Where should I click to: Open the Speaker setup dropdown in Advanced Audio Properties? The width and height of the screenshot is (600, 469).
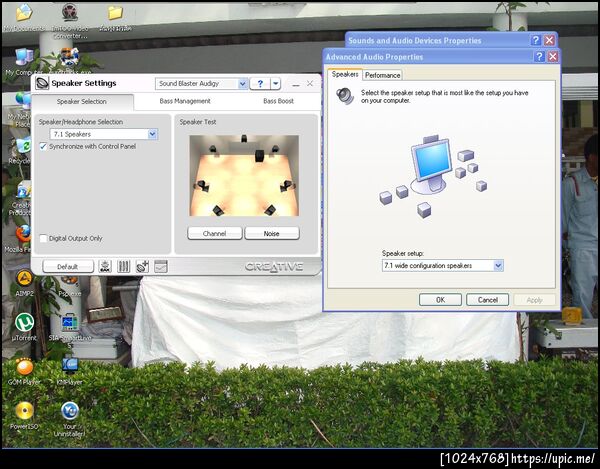(498, 265)
